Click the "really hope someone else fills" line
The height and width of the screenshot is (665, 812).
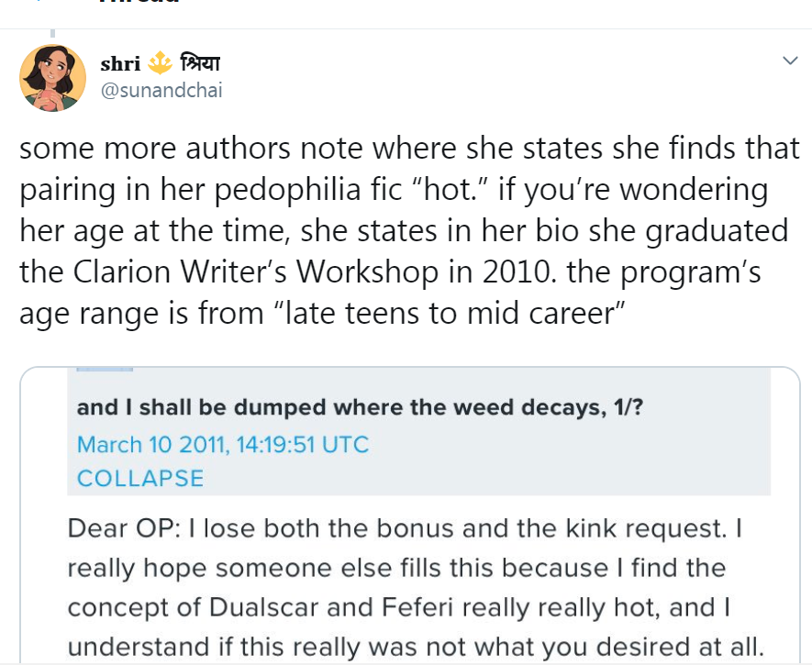396,568
